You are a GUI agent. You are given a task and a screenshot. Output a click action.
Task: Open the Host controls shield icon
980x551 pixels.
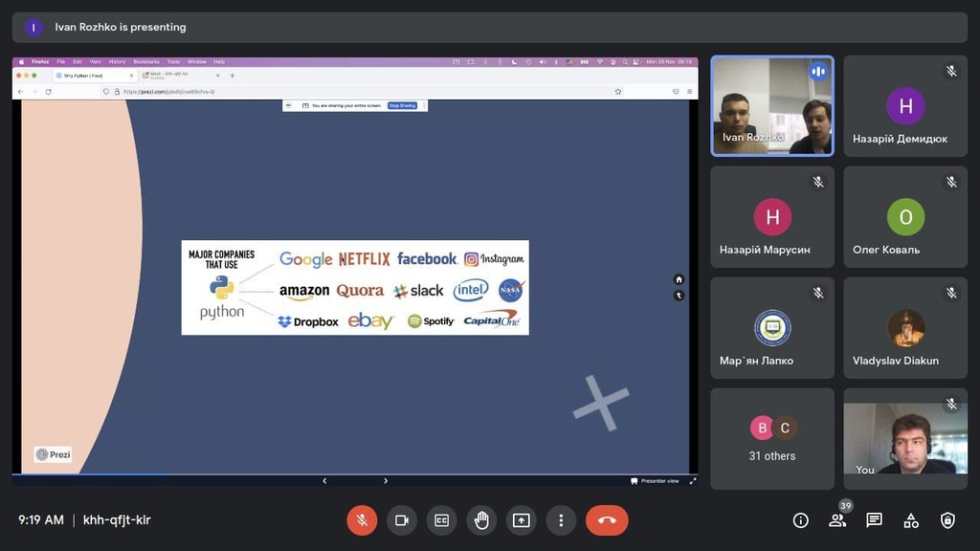(947, 520)
